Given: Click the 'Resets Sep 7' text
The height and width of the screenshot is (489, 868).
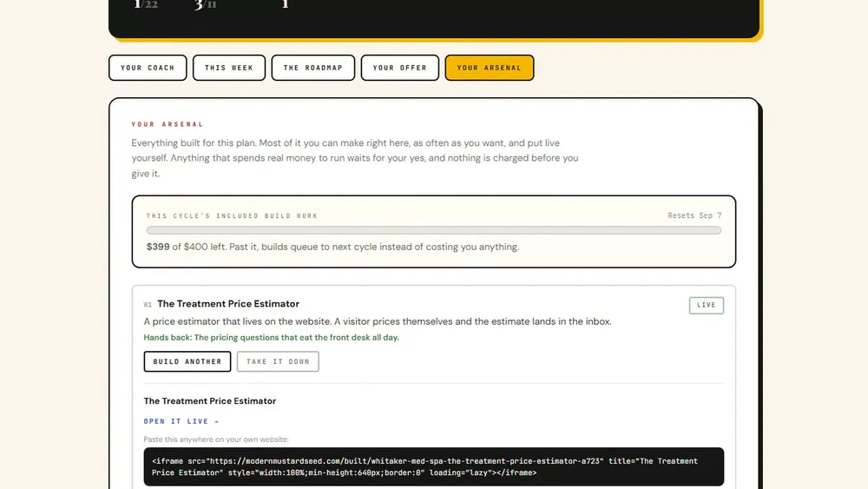Looking at the screenshot, I should click(x=694, y=215).
